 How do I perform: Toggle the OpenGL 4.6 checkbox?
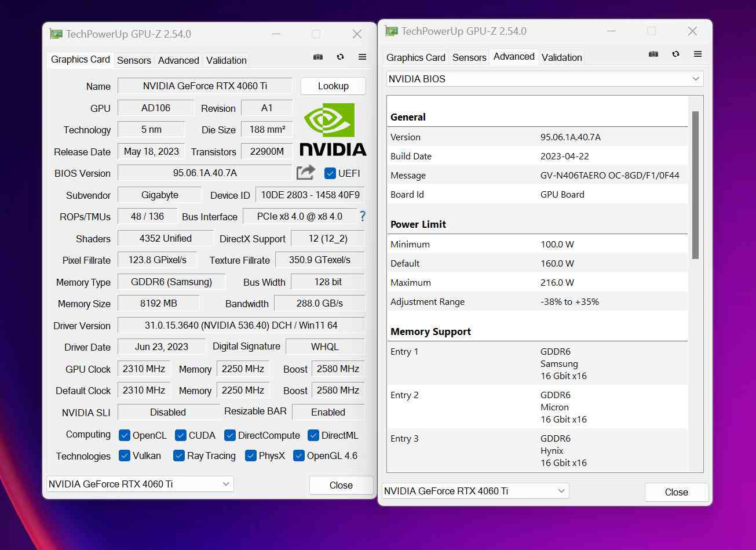[298, 456]
